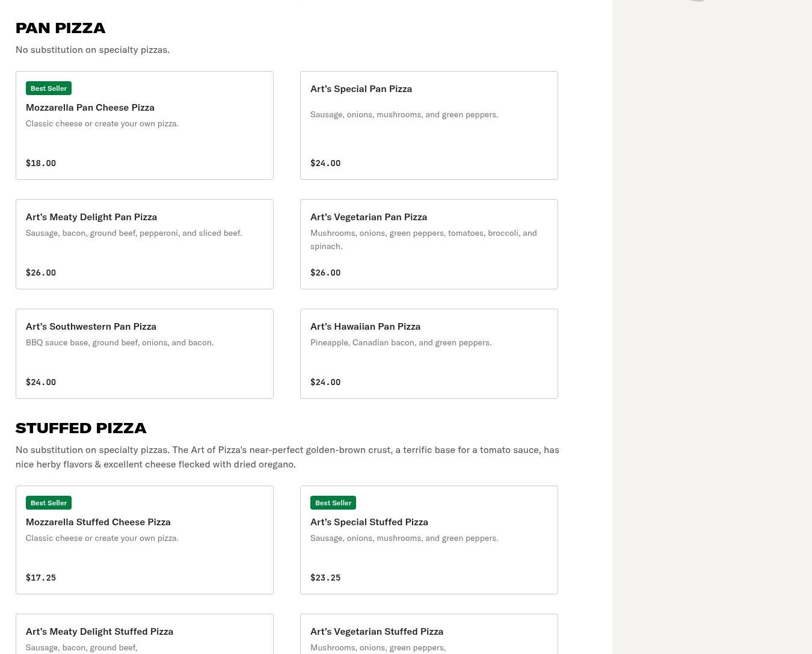Click the Southwestern BBQ sauce description text
Viewport: 812px width, 654px height.
click(120, 342)
